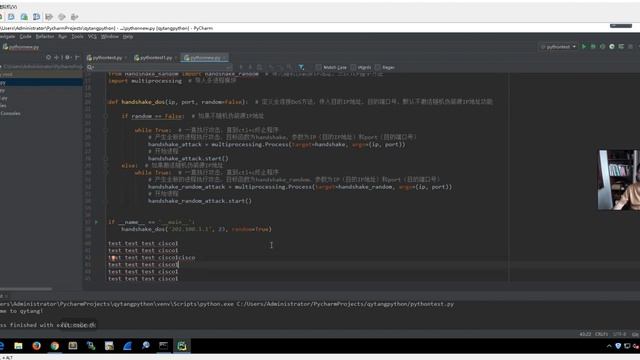Open the Code menu
Image resolution: width=640 pixels, height=360 pixels.
pos(25,37)
